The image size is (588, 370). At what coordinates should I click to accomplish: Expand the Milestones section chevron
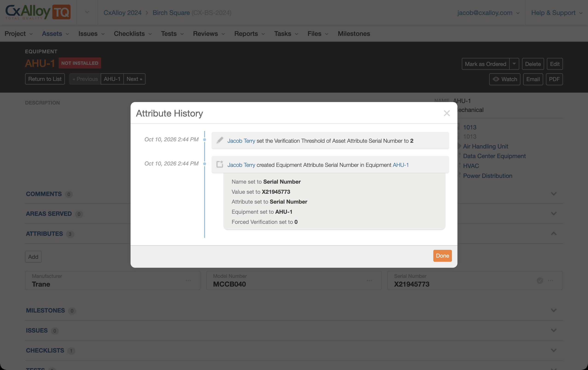pyautogui.click(x=554, y=310)
